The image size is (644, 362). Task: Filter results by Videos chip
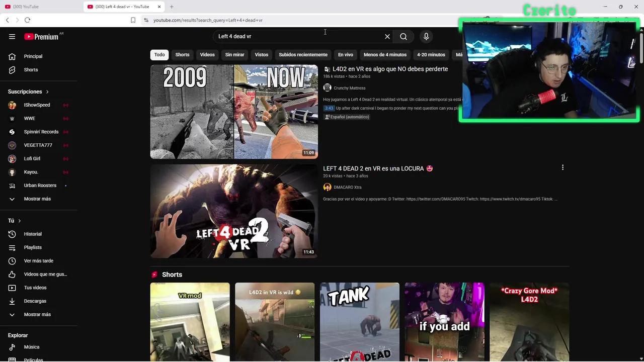click(207, 55)
